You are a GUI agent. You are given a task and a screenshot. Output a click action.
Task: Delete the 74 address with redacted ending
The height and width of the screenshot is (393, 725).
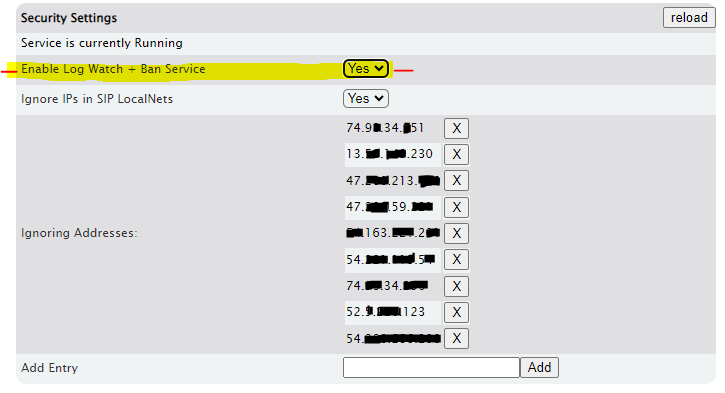tap(456, 286)
